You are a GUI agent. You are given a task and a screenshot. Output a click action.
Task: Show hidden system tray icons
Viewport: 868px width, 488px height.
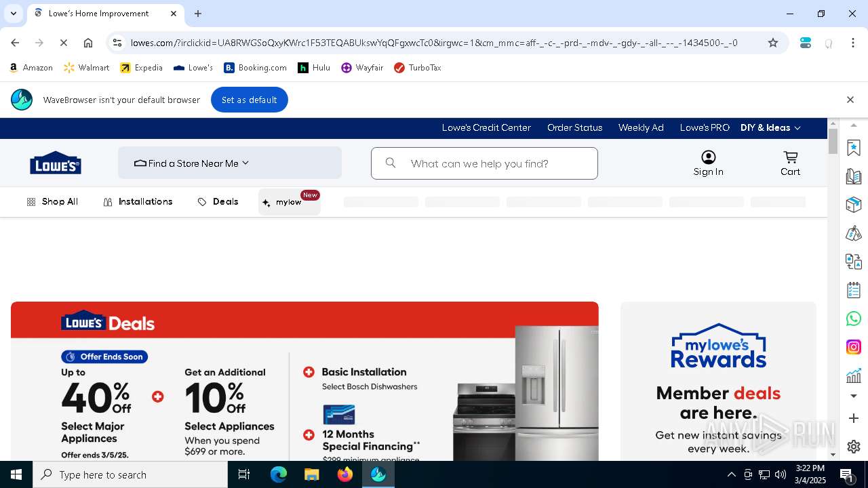tap(731, 474)
